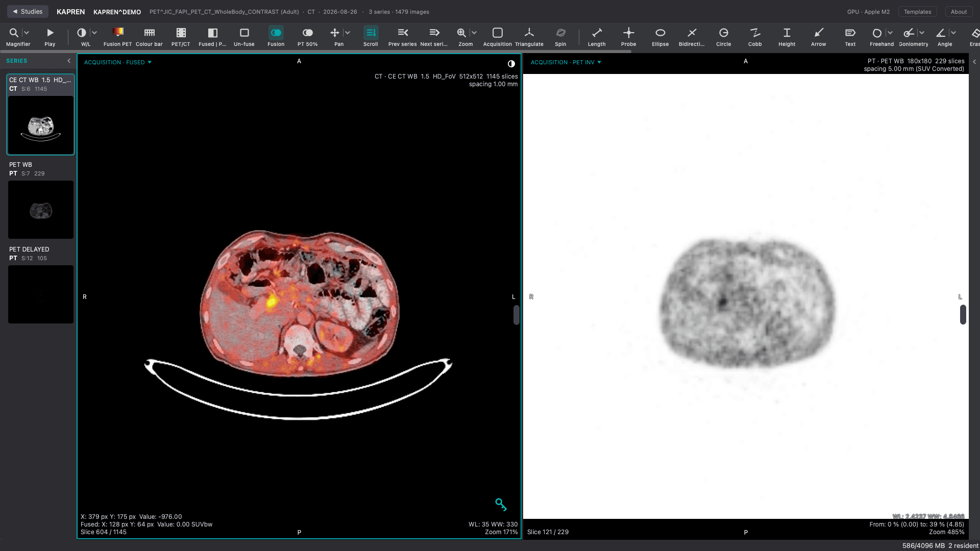The image size is (980, 551).
Task: Toggle the fused viewport invert contrast icon
Action: (x=511, y=64)
